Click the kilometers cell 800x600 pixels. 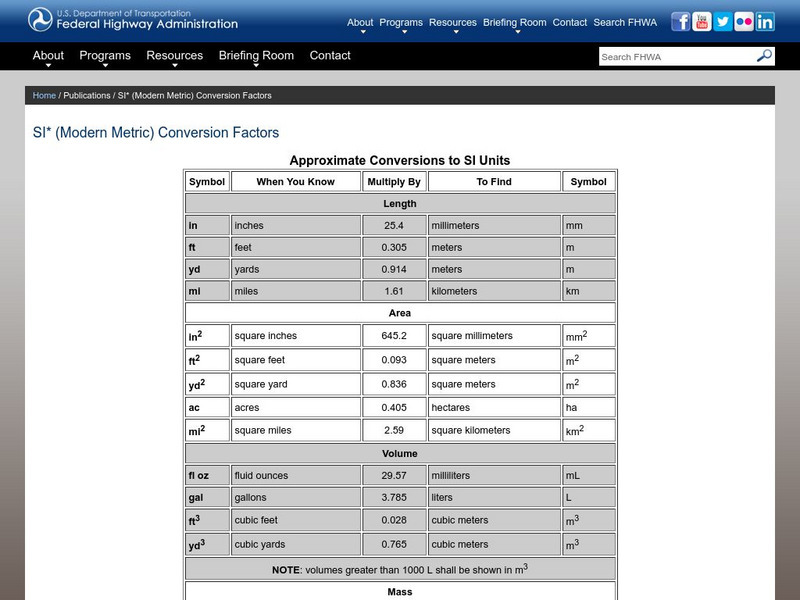click(494, 291)
